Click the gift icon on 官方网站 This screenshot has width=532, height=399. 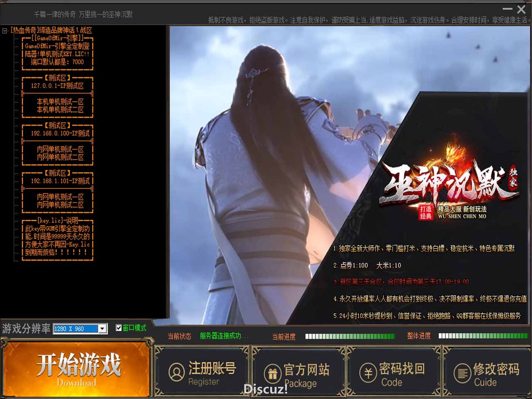[x=273, y=373]
